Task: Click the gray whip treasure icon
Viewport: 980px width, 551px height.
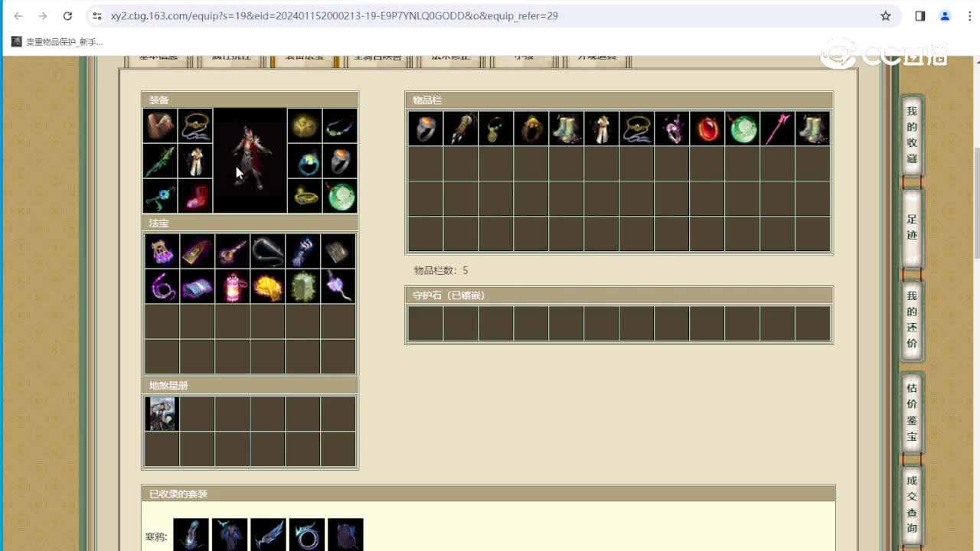Action: click(267, 251)
